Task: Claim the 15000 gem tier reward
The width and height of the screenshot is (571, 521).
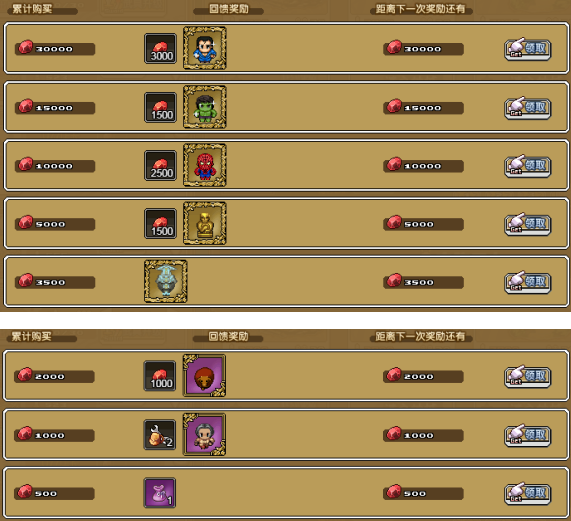Action: [528, 108]
